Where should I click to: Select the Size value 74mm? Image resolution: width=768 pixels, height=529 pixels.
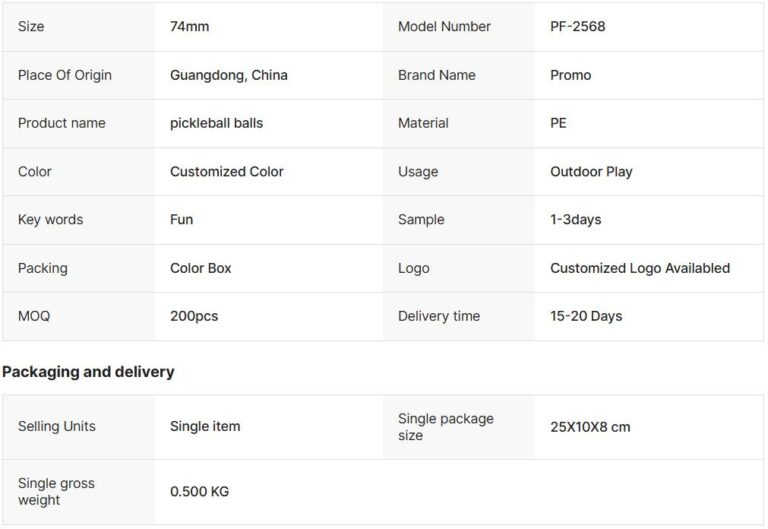coord(190,26)
